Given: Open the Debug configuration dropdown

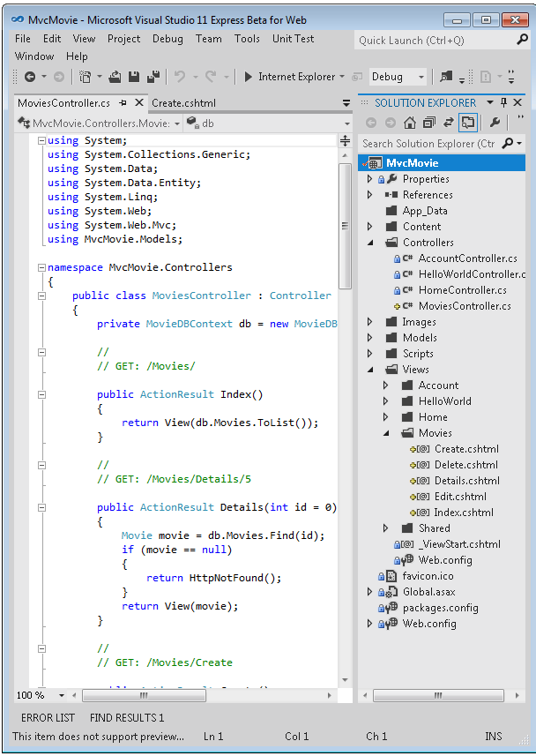Looking at the screenshot, I should coord(421,77).
